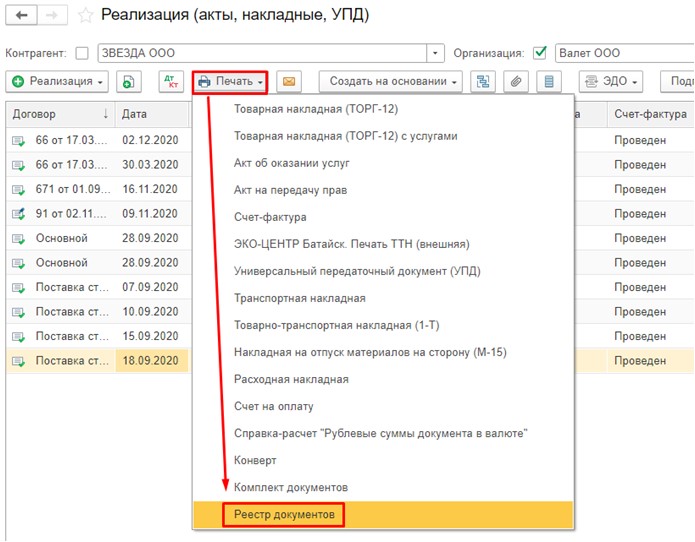Click the document icon in row 07.09.2020

point(19,288)
